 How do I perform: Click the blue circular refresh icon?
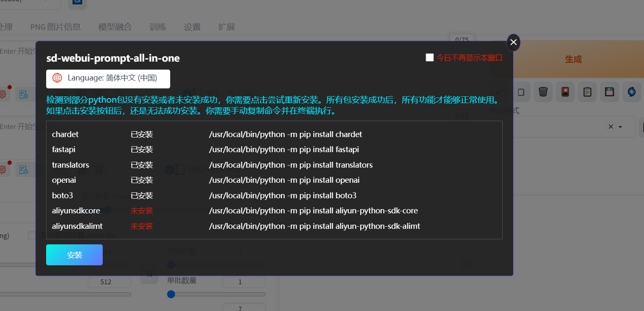tap(632, 92)
